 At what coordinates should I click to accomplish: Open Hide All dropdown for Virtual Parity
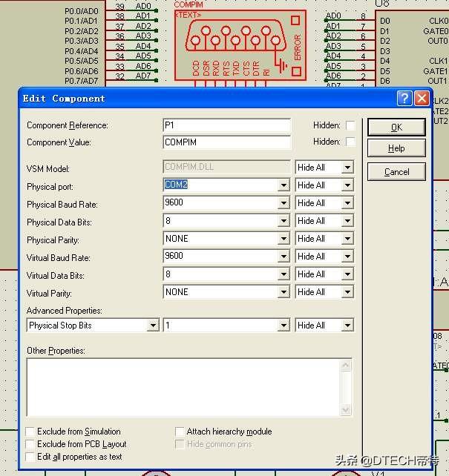[x=347, y=292]
